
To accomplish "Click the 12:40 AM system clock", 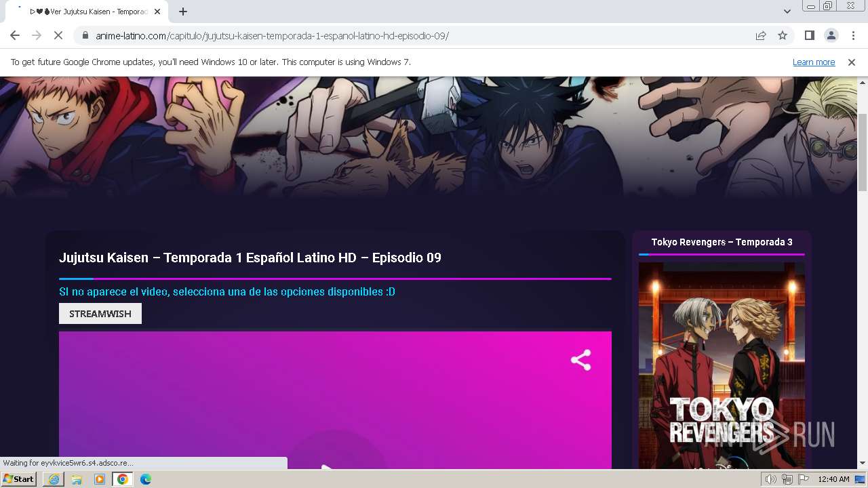I will tap(834, 479).
